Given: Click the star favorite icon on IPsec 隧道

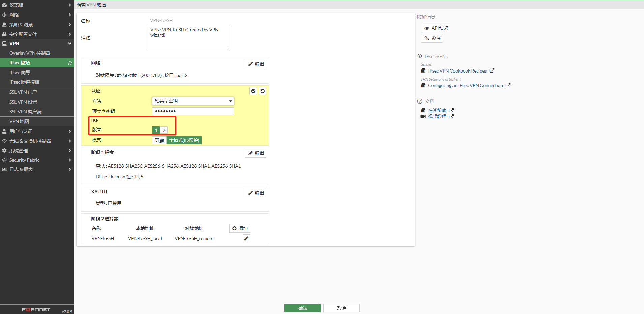Looking at the screenshot, I should tap(70, 63).
